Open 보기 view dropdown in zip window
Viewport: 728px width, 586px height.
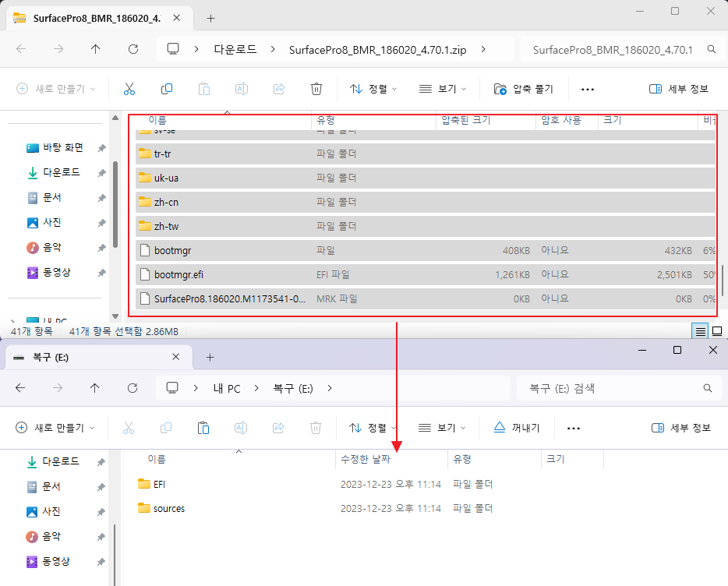(x=443, y=89)
